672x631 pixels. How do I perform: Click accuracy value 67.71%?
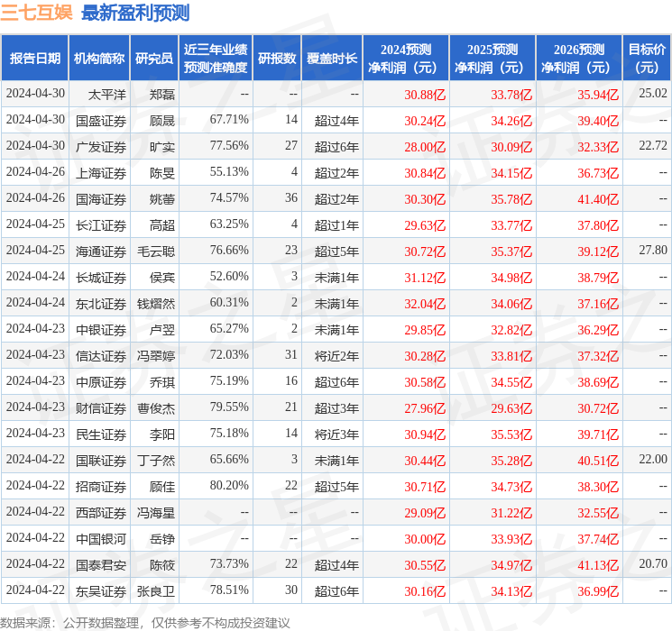229,119
